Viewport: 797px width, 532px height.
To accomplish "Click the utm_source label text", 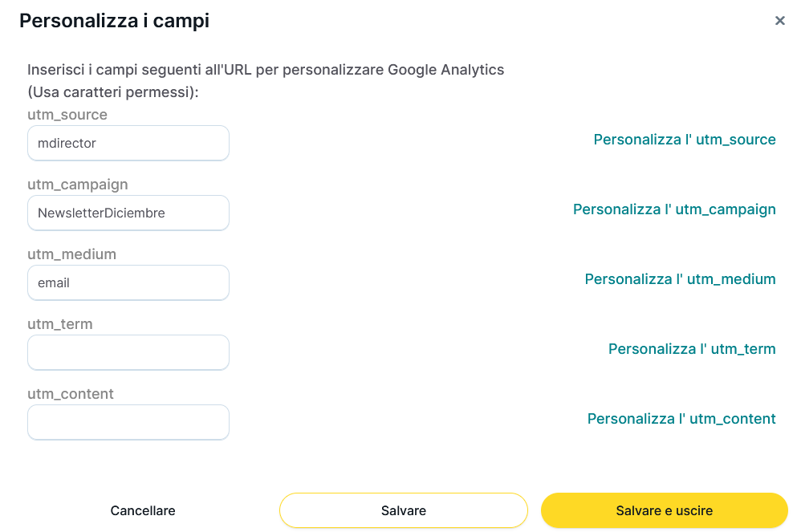I will pos(67,115).
